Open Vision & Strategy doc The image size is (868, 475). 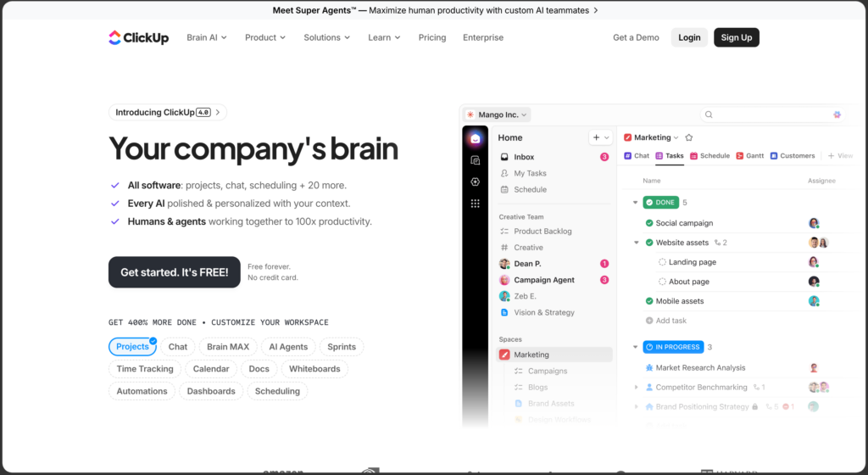click(x=554, y=312)
